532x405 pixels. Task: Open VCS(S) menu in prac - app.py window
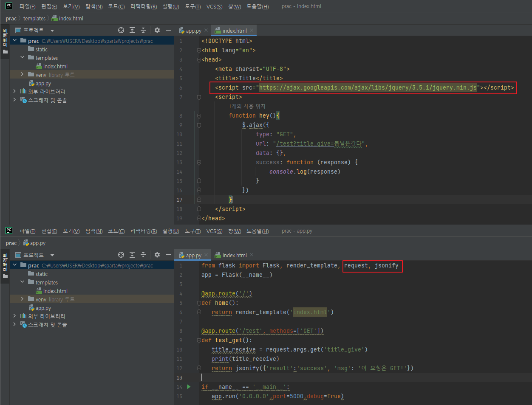click(x=214, y=231)
